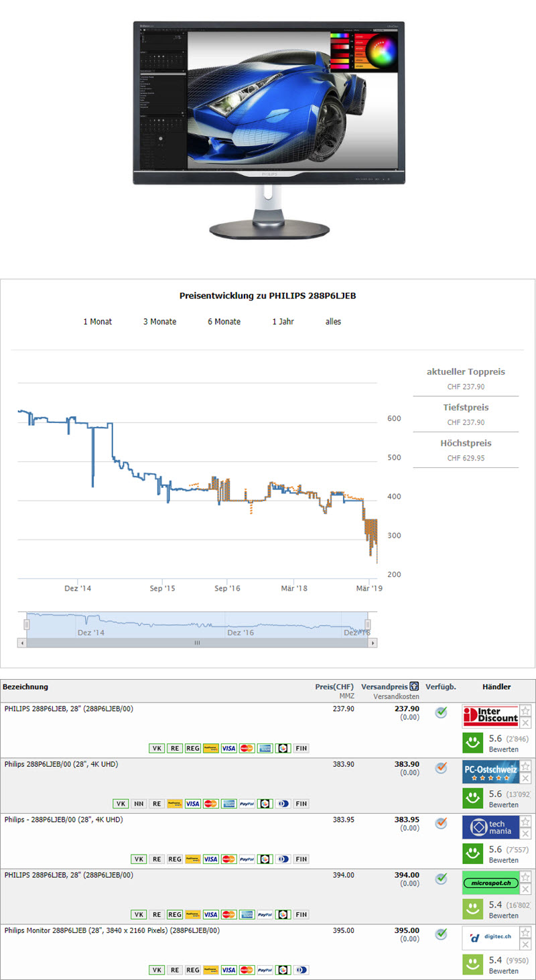Click availability checkmark icon in Interdiscount row
This screenshot has width=536, height=980.
(x=441, y=713)
